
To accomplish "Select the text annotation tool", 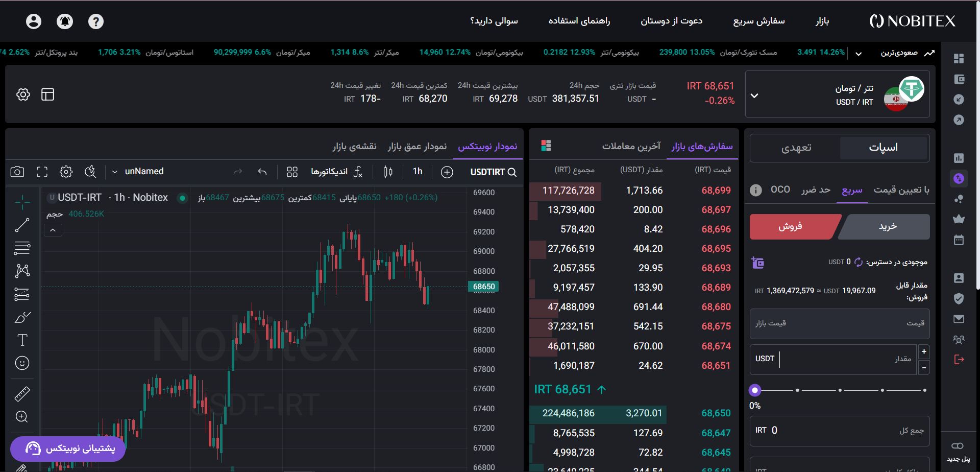I will tap(22, 340).
